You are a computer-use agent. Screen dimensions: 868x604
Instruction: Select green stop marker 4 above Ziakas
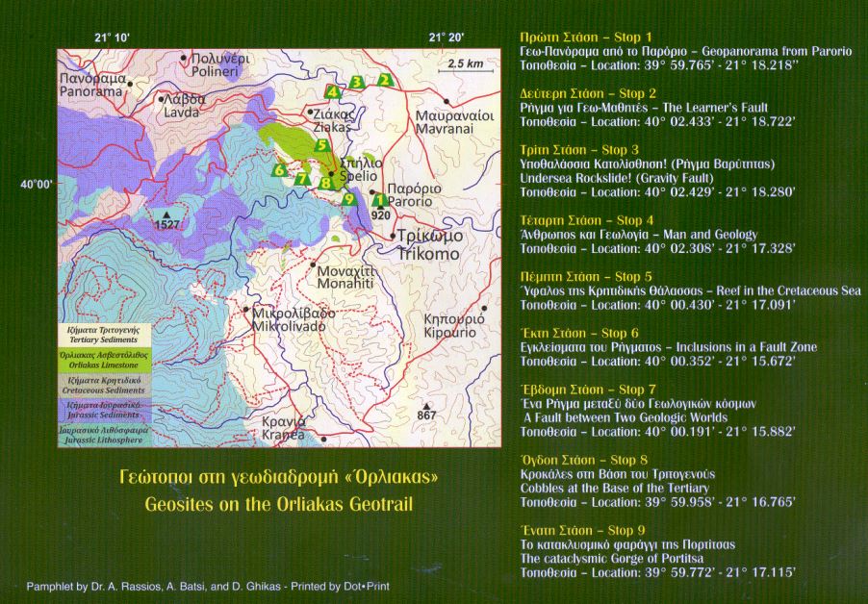(332, 91)
